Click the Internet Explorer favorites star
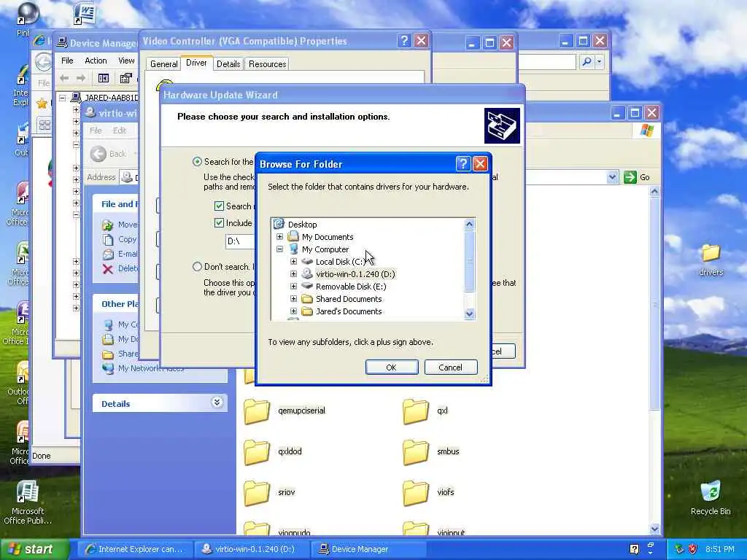Image resolution: width=747 pixels, height=560 pixels. tap(42, 104)
